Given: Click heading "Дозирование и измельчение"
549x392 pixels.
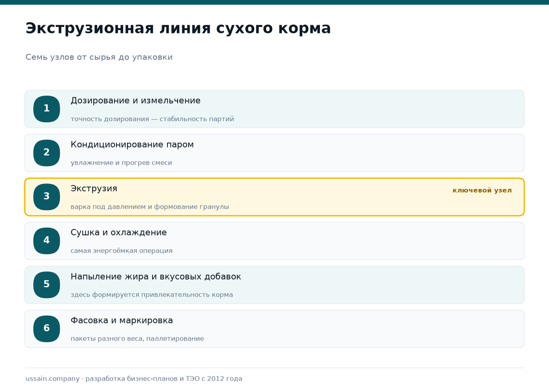Looking at the screenshot, I should pos(135,101).
